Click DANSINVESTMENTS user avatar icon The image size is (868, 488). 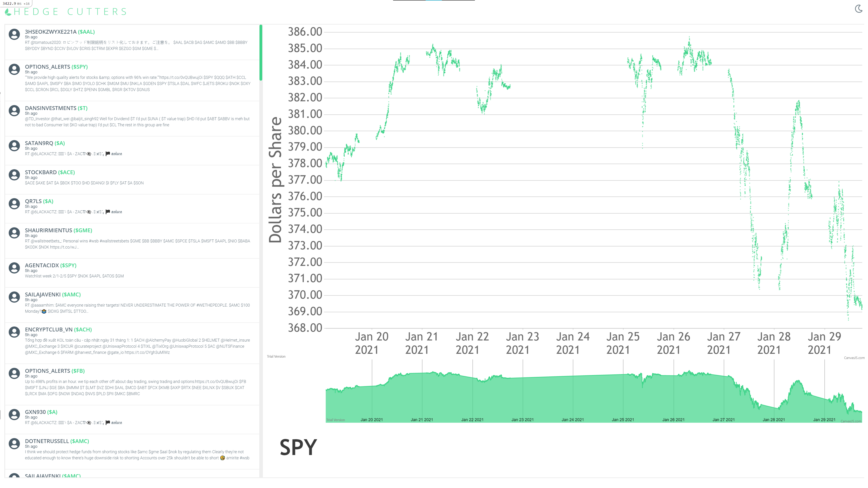tap(14, 111)
